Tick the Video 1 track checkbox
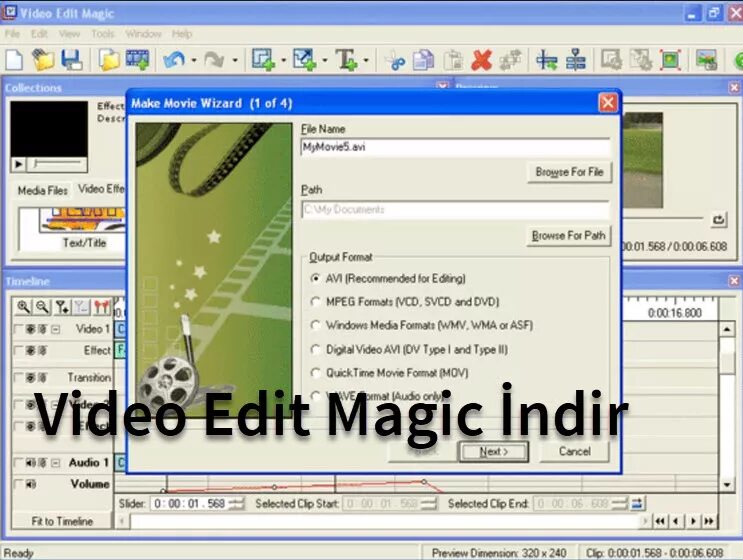 [18, 329]
